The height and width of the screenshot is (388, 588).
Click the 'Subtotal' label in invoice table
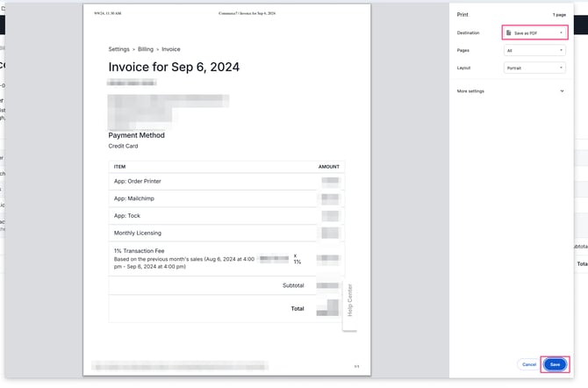(x=293, y=285)
